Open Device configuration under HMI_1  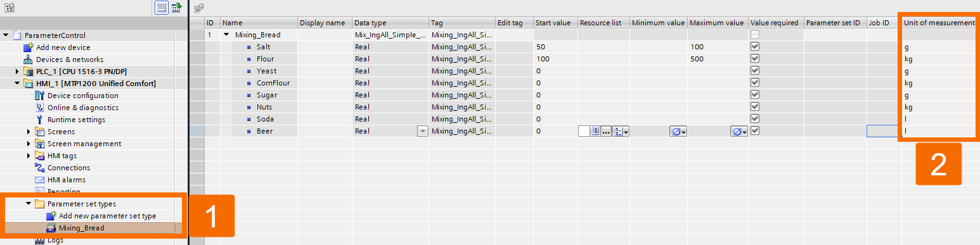tap(82, 96)
